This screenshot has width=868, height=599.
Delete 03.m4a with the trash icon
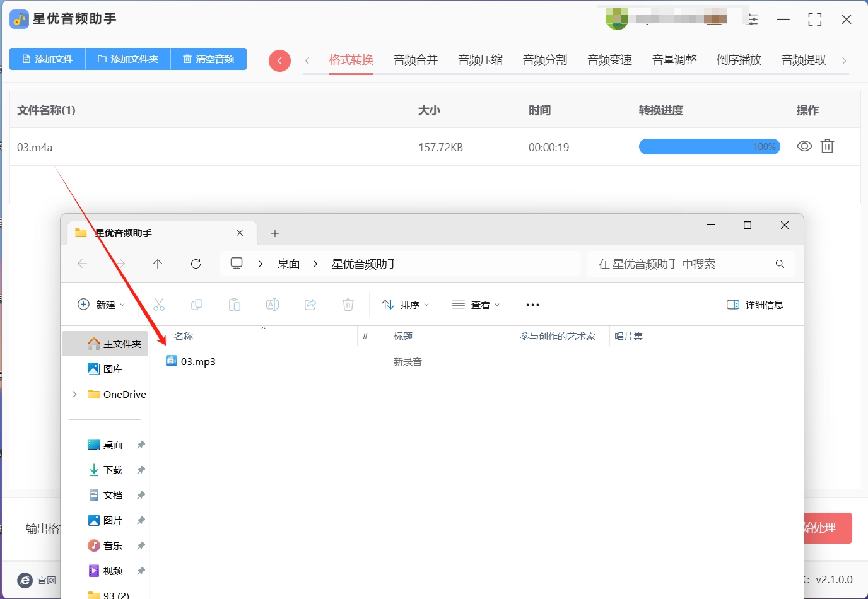(827, 146)
